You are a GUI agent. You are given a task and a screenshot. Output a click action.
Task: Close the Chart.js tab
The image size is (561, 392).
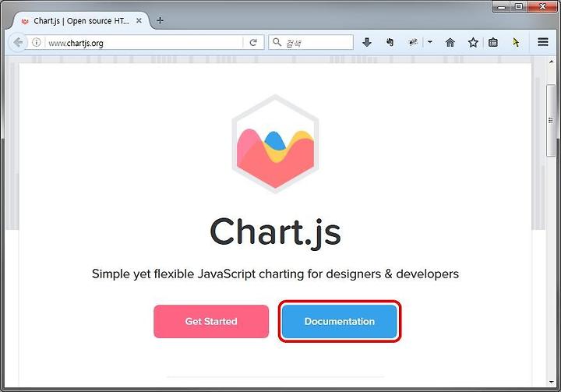139,21
